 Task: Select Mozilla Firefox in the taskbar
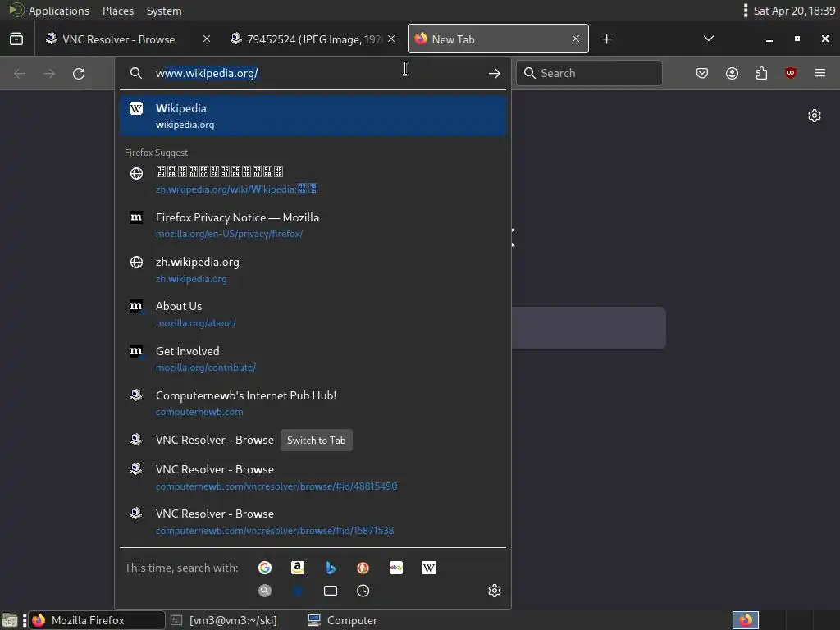coord(97,620)
